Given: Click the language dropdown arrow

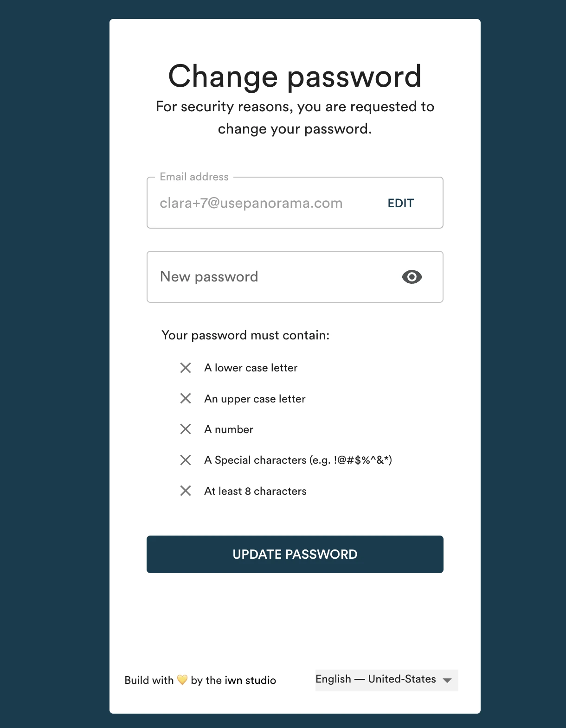Looking at the screenshot, I should (x=447, y=680).
